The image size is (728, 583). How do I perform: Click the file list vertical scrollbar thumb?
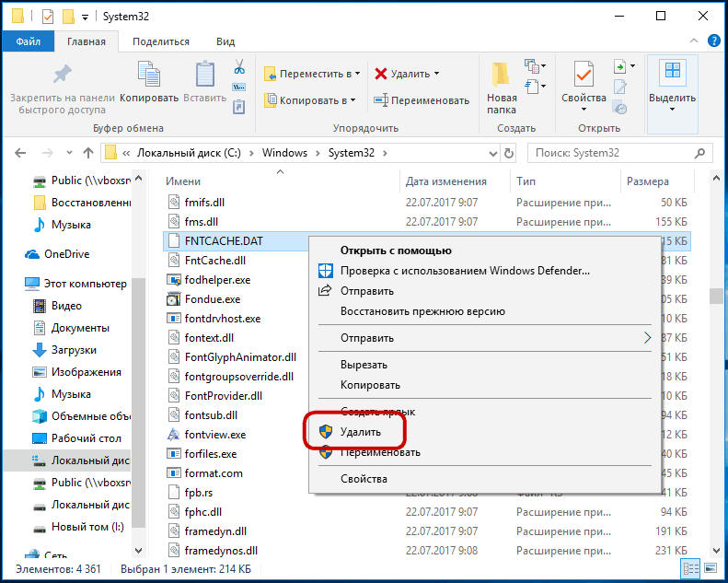pos(716,296)
